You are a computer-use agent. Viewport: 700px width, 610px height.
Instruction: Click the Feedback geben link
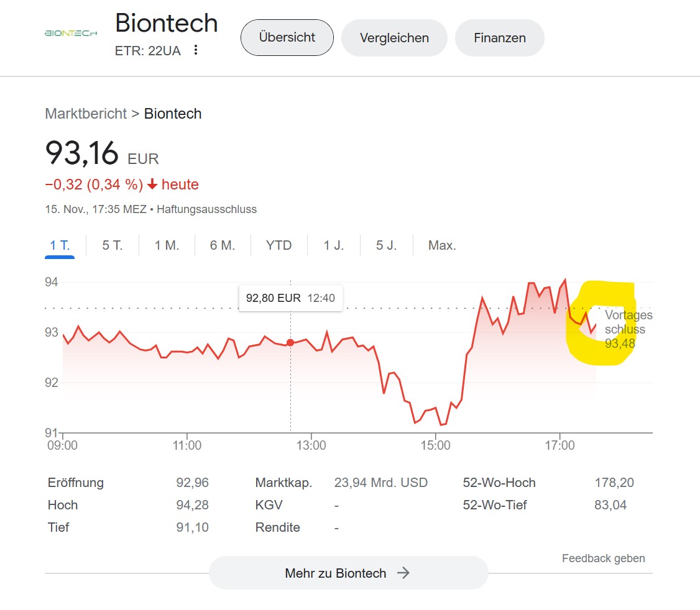pos(603,558)
